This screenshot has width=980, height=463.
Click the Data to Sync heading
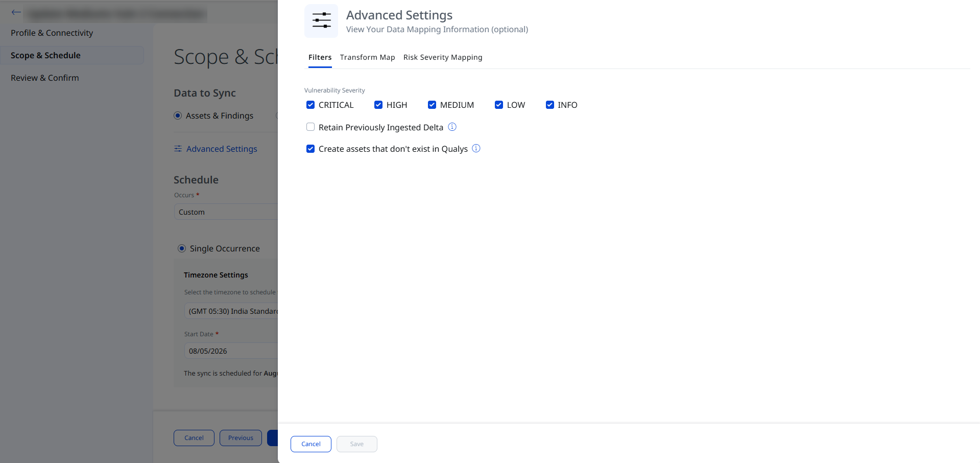pyautogui.click(x=205, y=93)
